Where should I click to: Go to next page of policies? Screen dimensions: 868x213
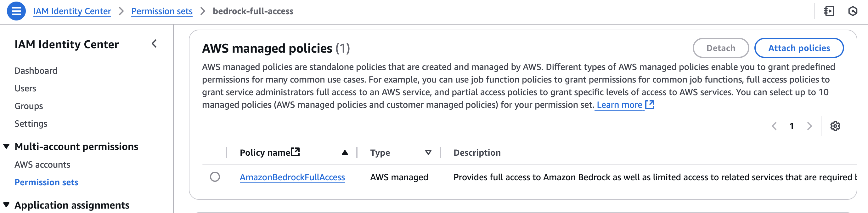coord(809,126)
